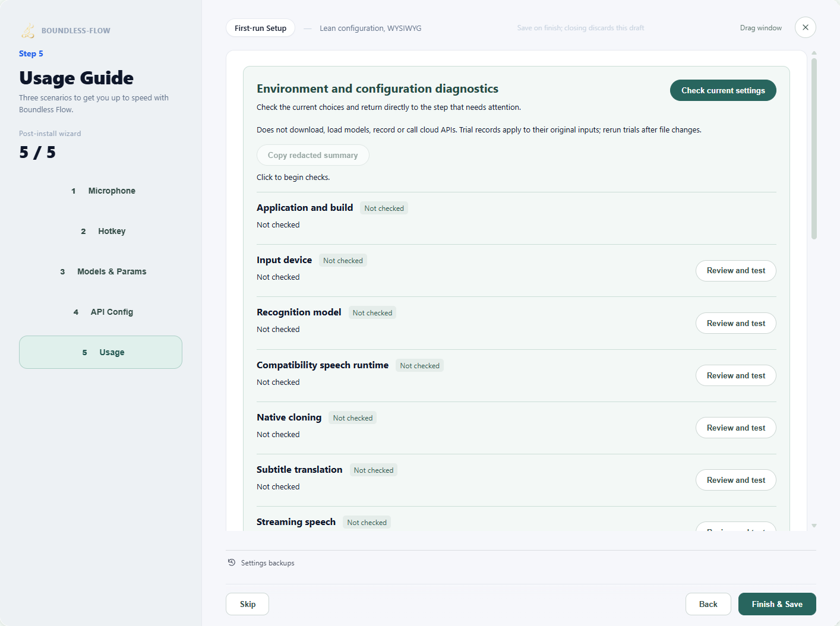This screenshot has height=626, width=840.
Task: Click Finish & Save
Action: tap(777, 604)
